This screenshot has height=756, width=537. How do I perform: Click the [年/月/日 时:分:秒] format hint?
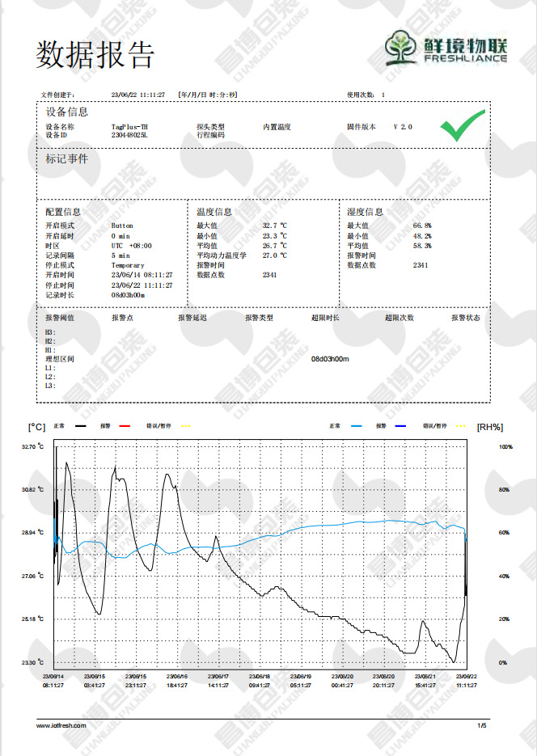pyautogui.click(x=207, y=95)
